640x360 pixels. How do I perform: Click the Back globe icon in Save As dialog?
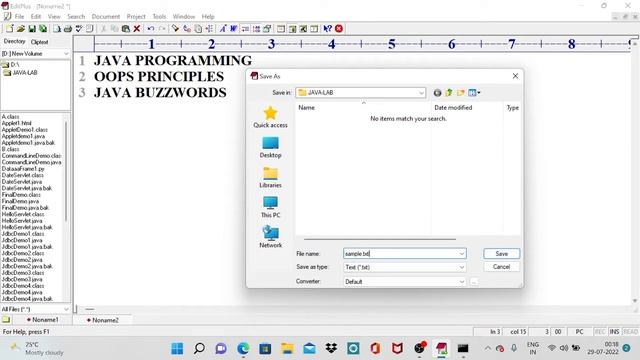click(437, 93)
